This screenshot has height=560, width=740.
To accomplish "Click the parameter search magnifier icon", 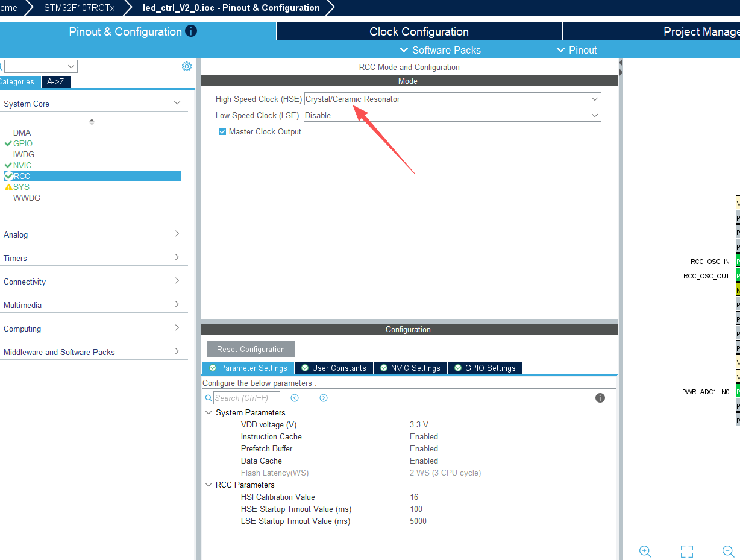I will pos(209,398).
